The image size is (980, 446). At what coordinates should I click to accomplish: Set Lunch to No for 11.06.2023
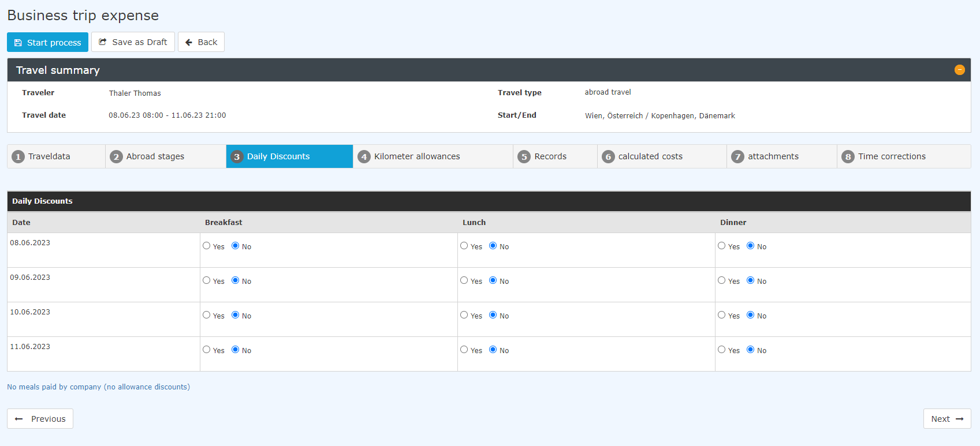tap(493, 350)
